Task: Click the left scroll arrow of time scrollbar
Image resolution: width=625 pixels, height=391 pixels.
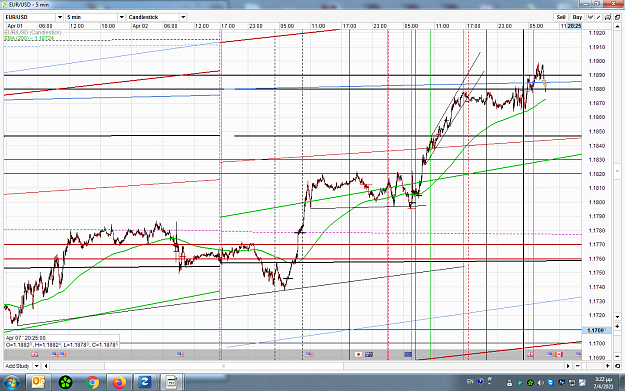Action: [46, 366]
